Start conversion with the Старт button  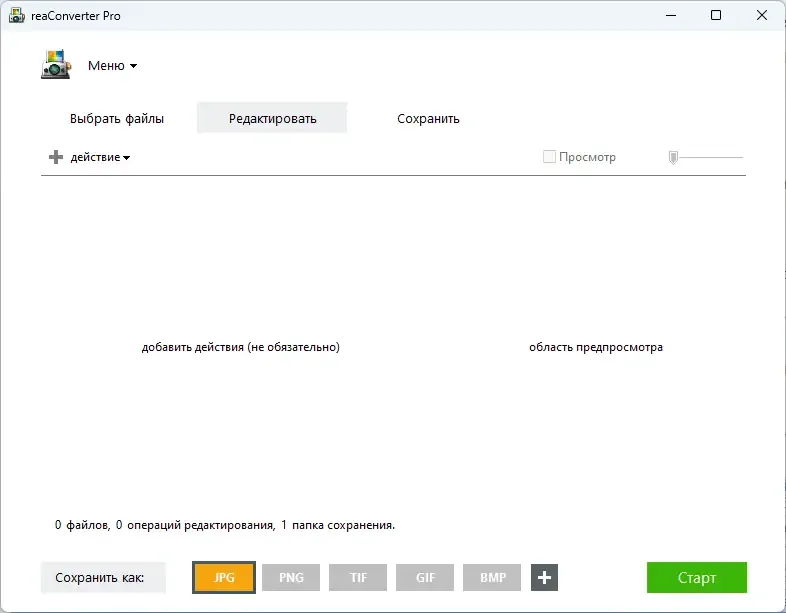[697, 577]
